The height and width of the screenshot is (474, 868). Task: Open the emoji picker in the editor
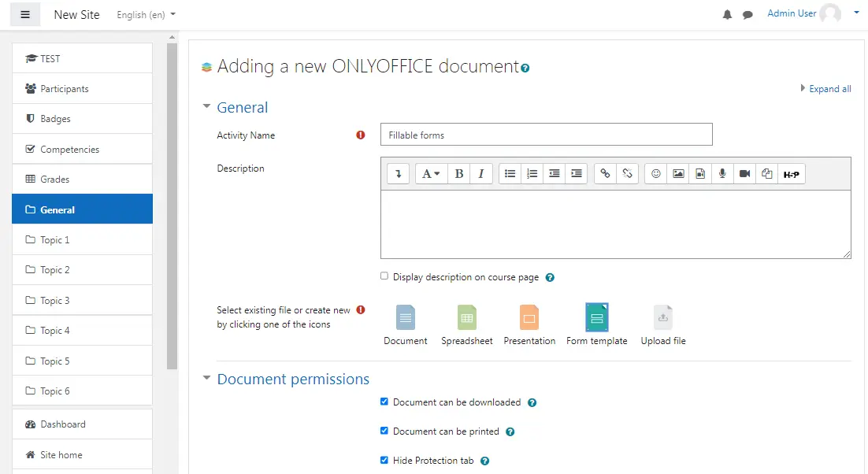click(655, 173)
